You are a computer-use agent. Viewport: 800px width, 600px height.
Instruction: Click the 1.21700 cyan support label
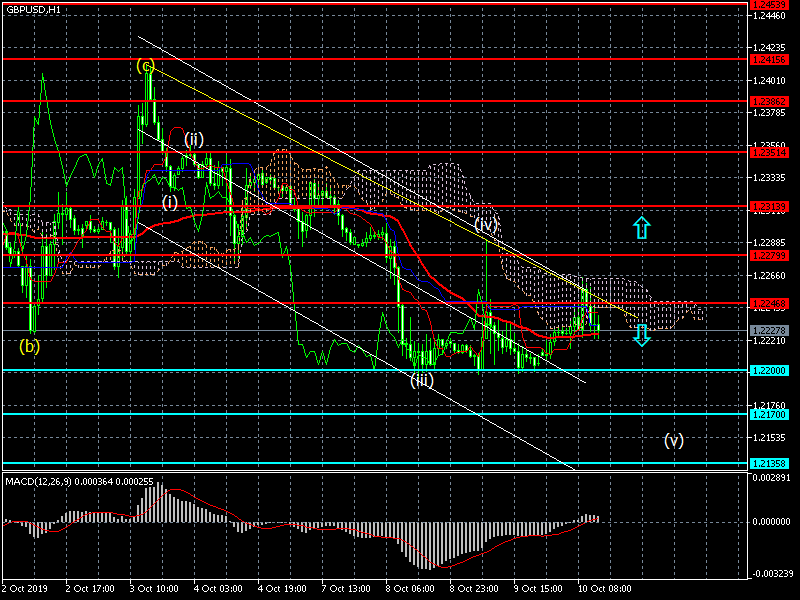click(769, 415)
